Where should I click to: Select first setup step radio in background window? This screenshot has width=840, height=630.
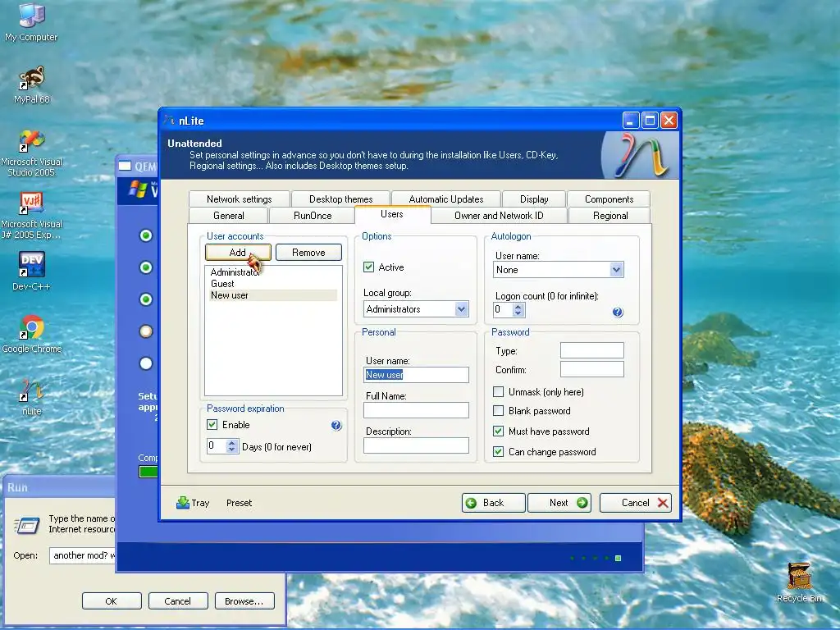tap(146, 235)
